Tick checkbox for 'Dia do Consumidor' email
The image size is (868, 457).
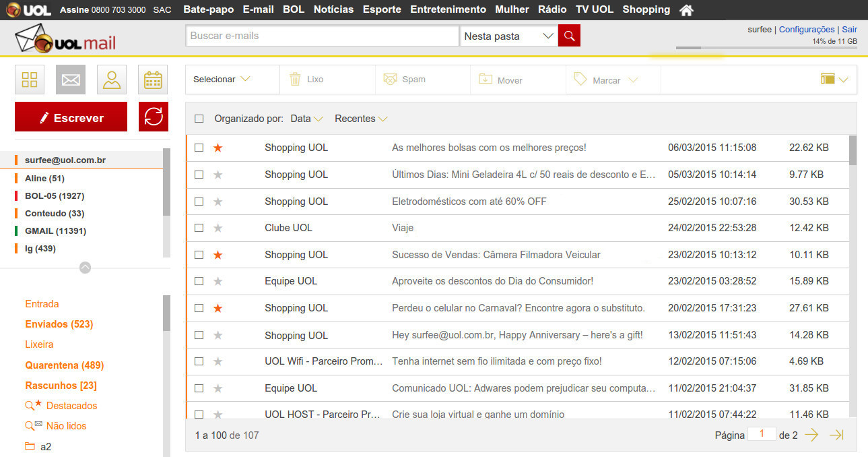pos(199,281)
